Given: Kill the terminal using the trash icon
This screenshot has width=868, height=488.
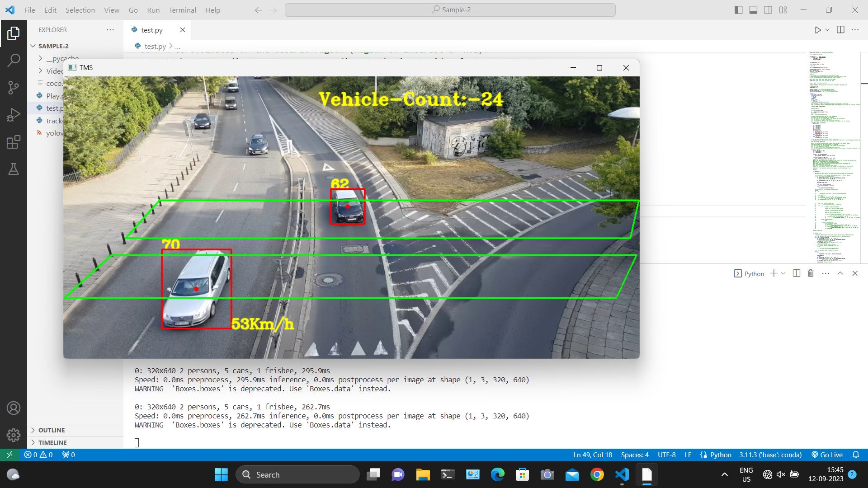Looking at the screenshot, I should (811, 273).
